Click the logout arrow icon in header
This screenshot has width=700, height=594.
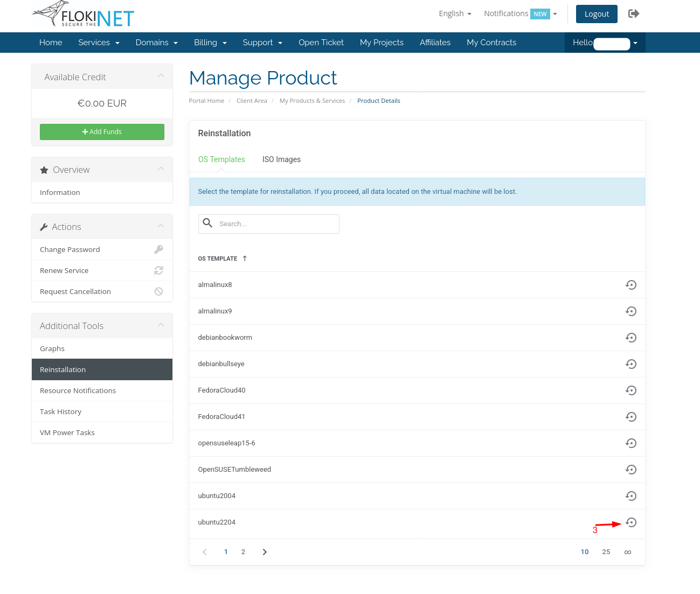coord(634,14)
